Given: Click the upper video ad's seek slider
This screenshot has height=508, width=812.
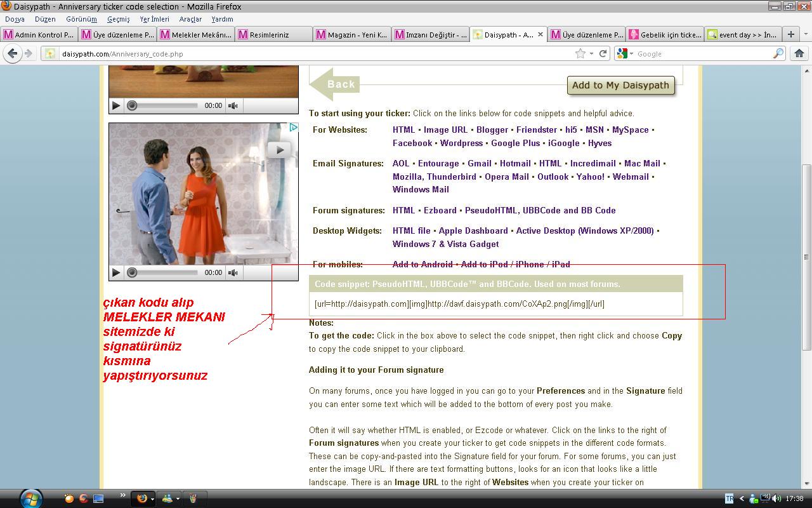Looking at the screenshot, I should 165,105.
